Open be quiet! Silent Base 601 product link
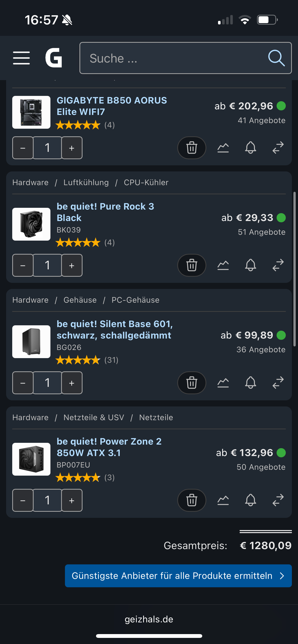This screenshot has width=298, height=644. pos(115,330)
